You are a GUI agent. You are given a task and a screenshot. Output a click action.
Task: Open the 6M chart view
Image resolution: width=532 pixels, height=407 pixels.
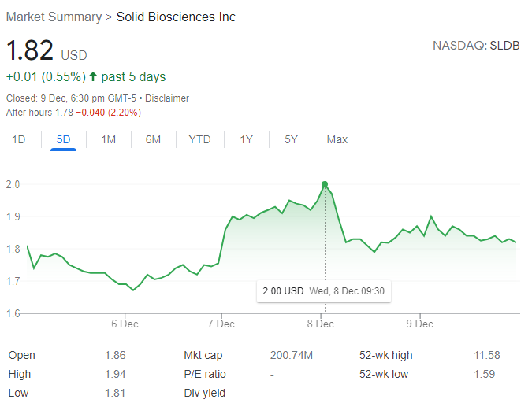click(x=153, y=139)
